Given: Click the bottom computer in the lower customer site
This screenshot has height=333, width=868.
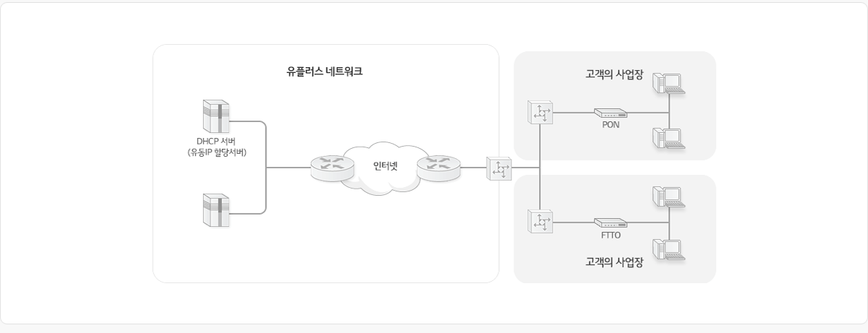Looking at the screenshot, I should [x=668, y=248].
